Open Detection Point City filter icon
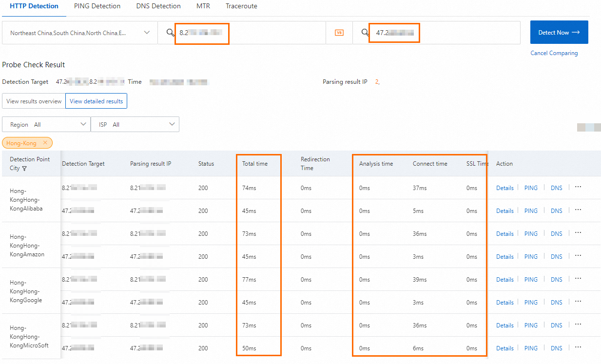This screenshot has height=364, width=601. click(24, 169)
